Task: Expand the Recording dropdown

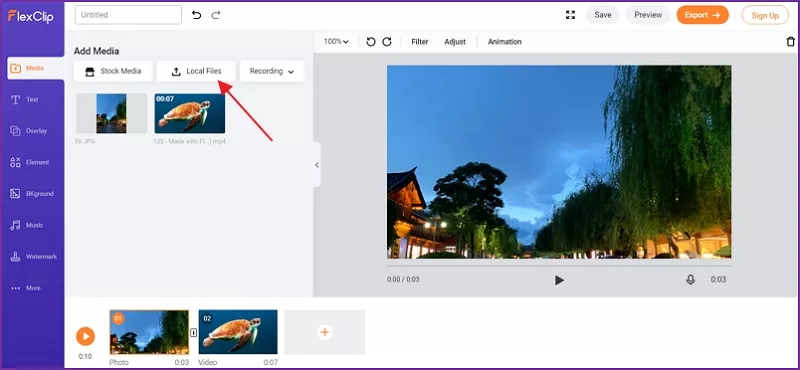Action: [x=272, y=71]
